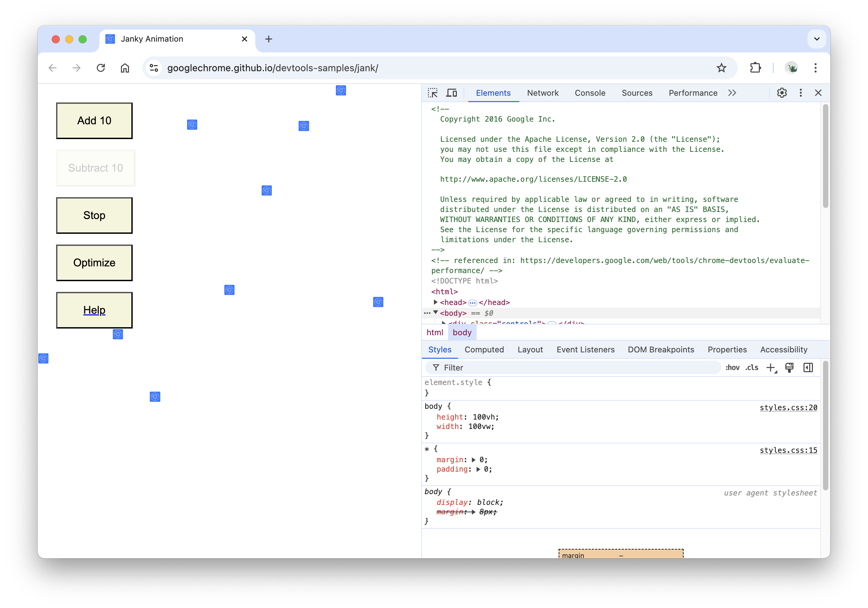
Task: Click the device toolbar toggle icon
Action: click(x=452, y=92)
